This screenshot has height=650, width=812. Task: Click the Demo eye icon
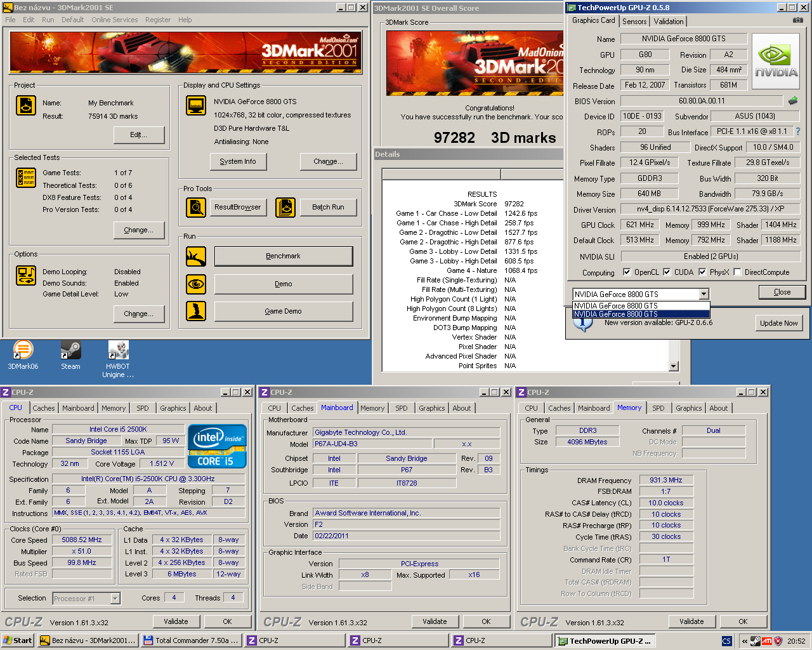tap(196, 284)
